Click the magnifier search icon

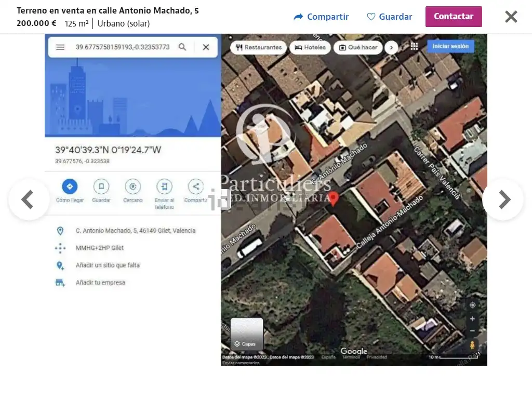pos(182,47)
